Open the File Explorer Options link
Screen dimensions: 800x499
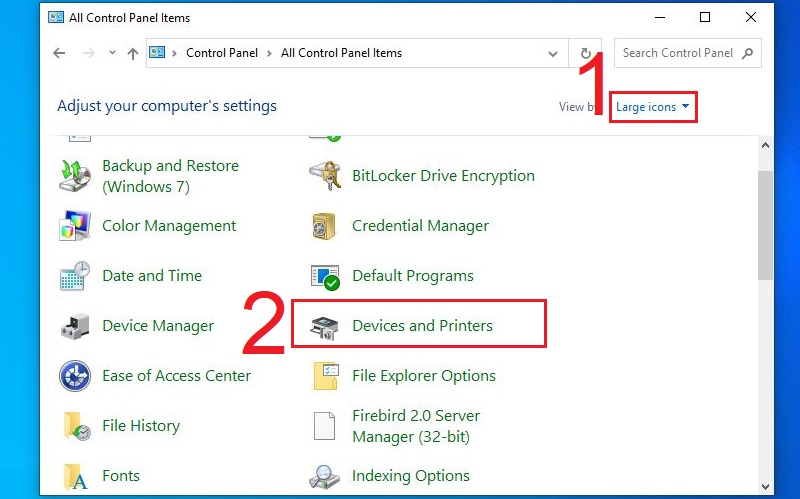tap(424, 376)
